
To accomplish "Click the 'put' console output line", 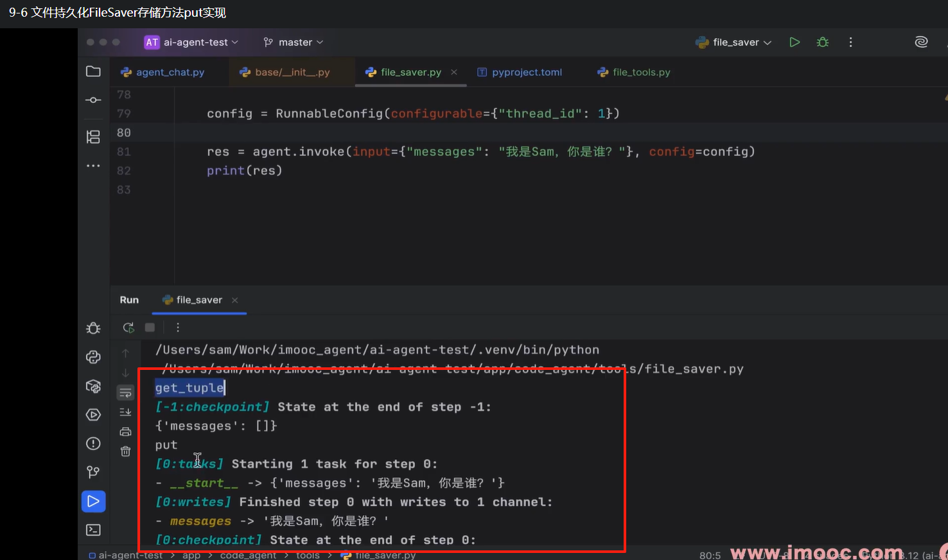I will point(166,444).
